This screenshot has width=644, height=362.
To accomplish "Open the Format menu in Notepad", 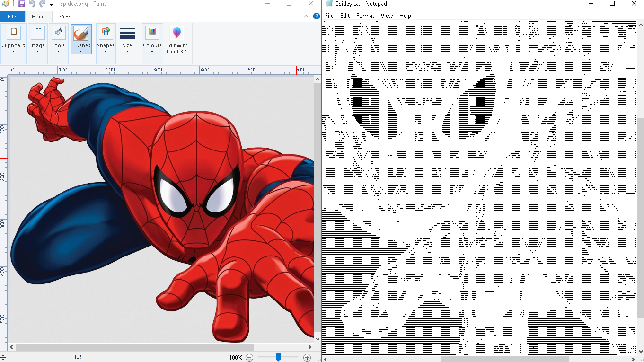I will (365, 16).
